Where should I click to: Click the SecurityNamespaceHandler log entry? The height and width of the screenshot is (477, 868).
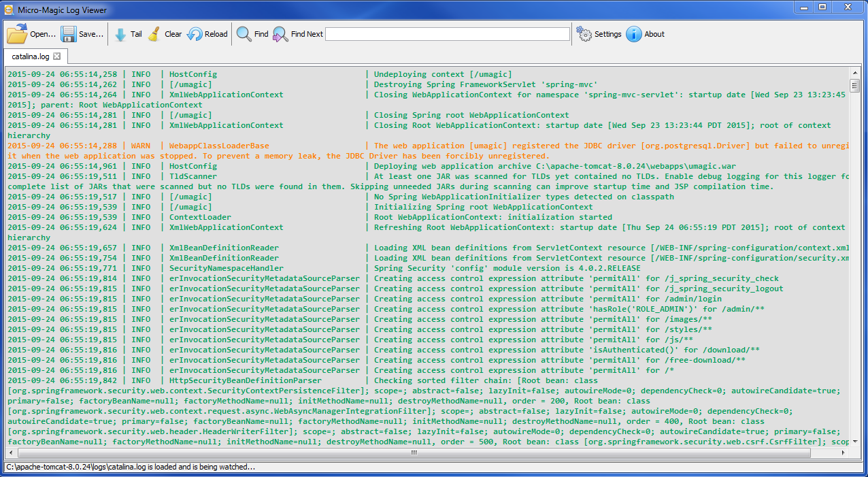[x=227, y=268]
